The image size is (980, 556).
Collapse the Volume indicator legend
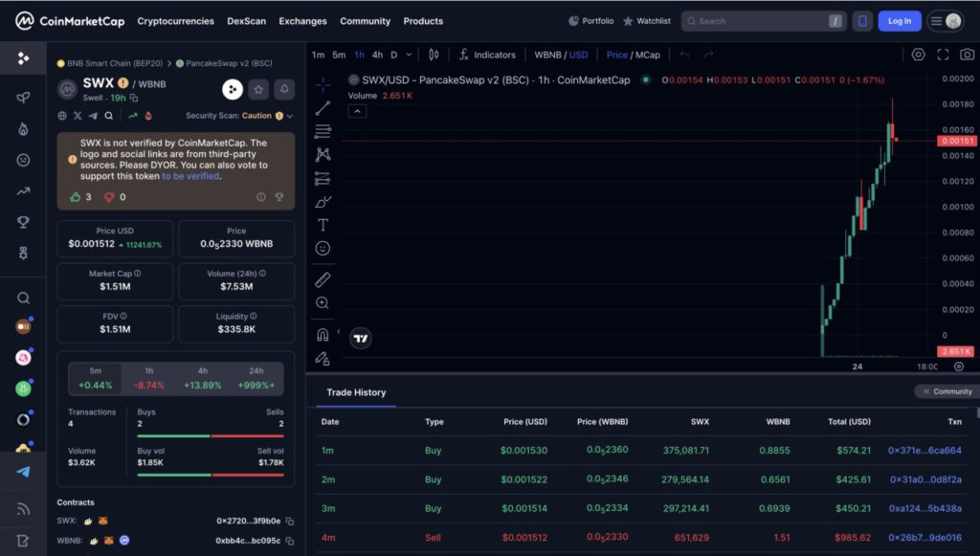click(x=356, y=111)
